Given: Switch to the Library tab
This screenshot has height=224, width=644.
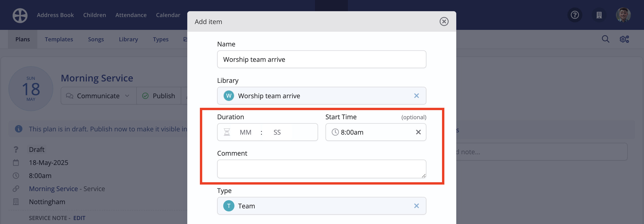Looking at the screenshot, I should tap(128, 39).
